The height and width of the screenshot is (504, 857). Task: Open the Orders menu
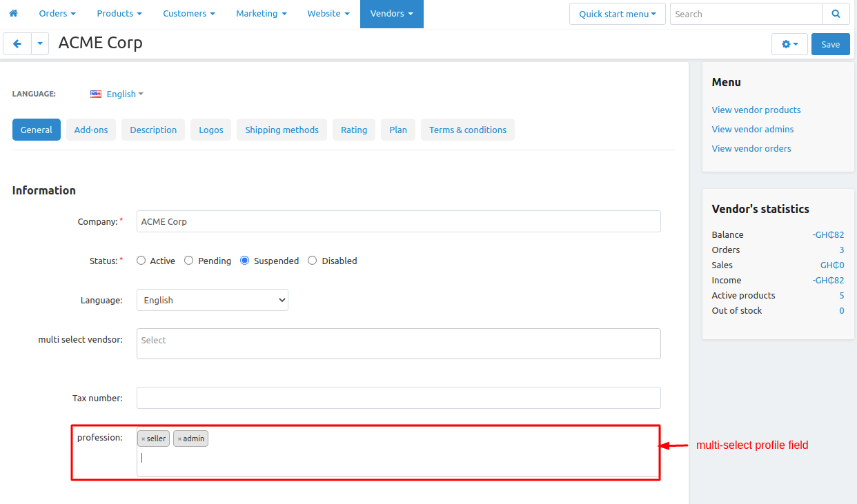[x=57, y=14]
